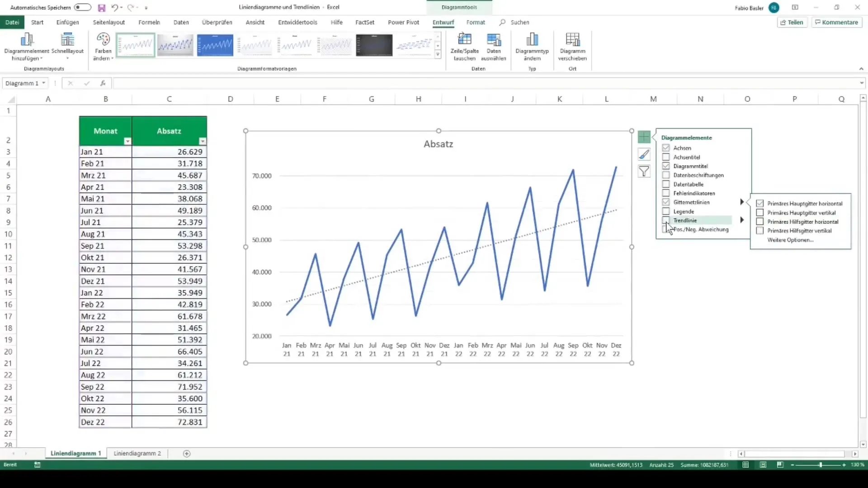Check the Datenbeschriftungen checkbox
Image resolution: width=868 pixels, height=488 pixels.
point(666,175)
